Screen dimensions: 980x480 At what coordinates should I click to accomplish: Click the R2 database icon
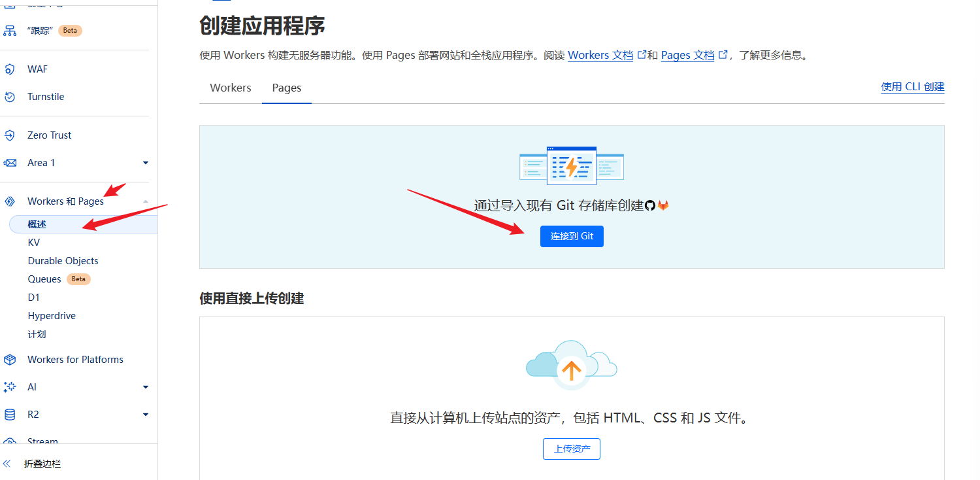pyautogui.click(x=10, y=415)
